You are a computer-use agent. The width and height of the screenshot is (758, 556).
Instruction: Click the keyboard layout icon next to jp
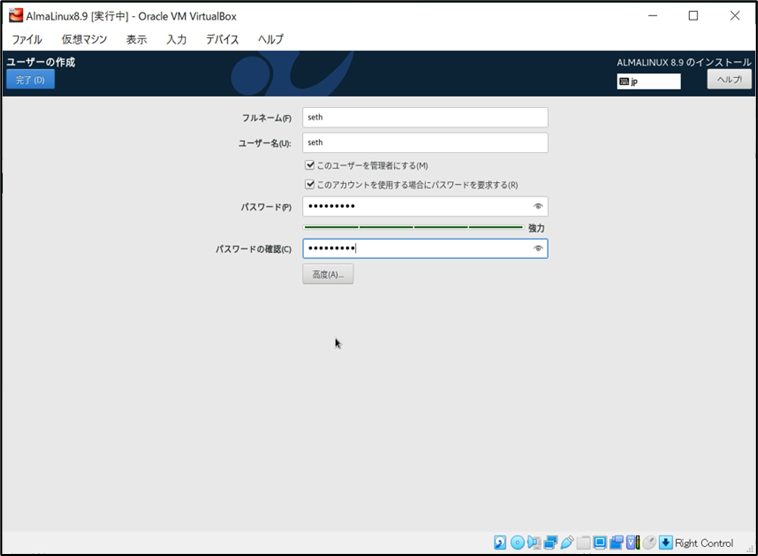click(624, 82)
